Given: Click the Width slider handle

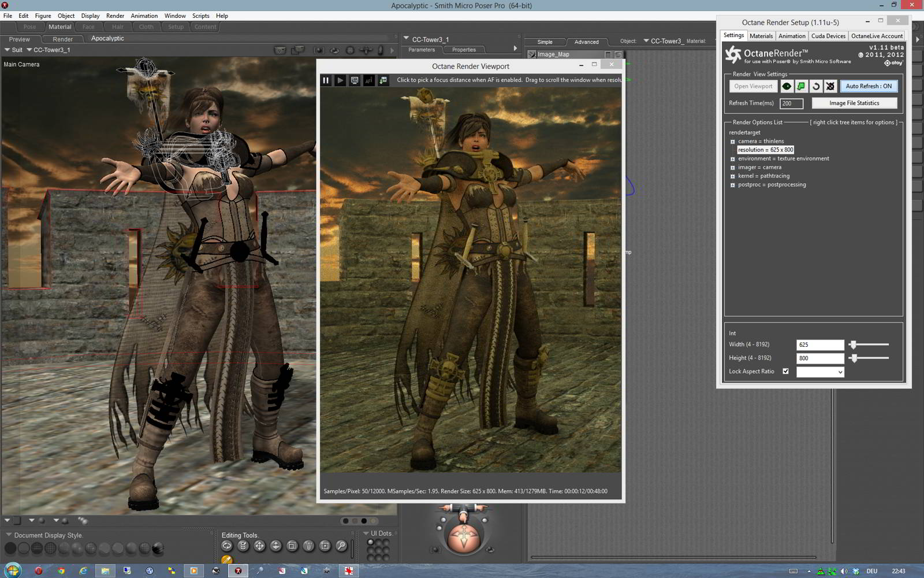Looking at the screenshot, I should pyautogui.click(x=853, y=344).
